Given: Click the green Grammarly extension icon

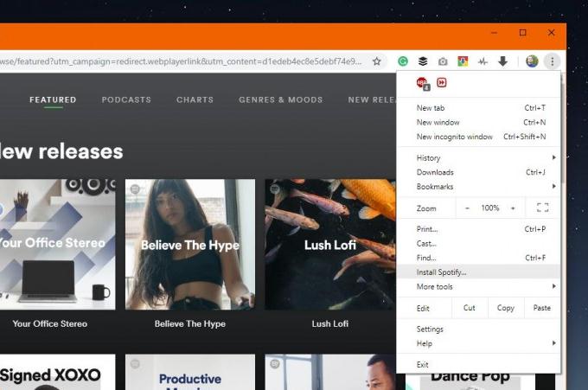Looking at the screenshot, I should pyautogui.click(x=403, y=61).
